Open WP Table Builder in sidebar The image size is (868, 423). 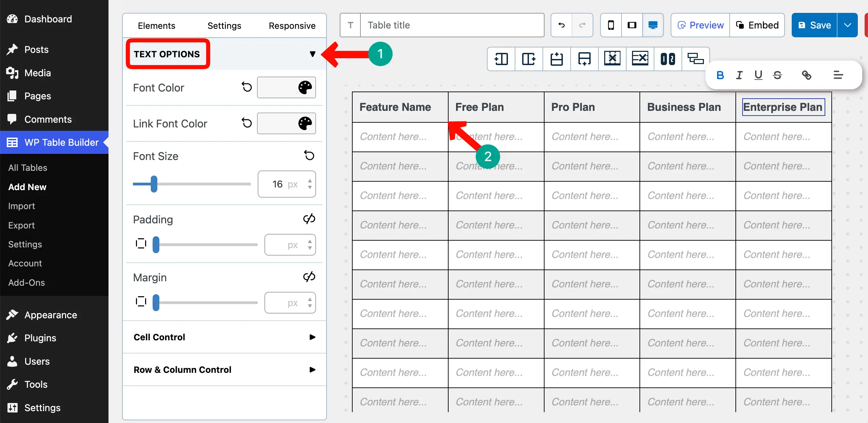click(x=54, y=142)
